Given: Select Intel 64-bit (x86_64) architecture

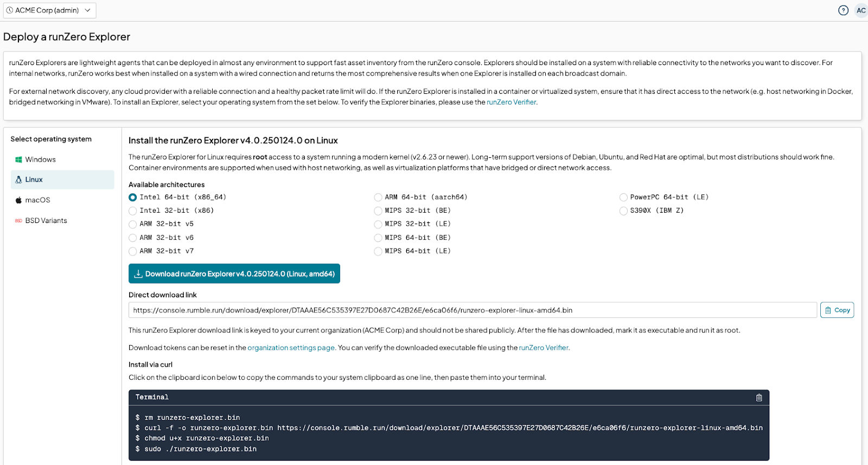Looking at the screenshot, I should [133, 198].
